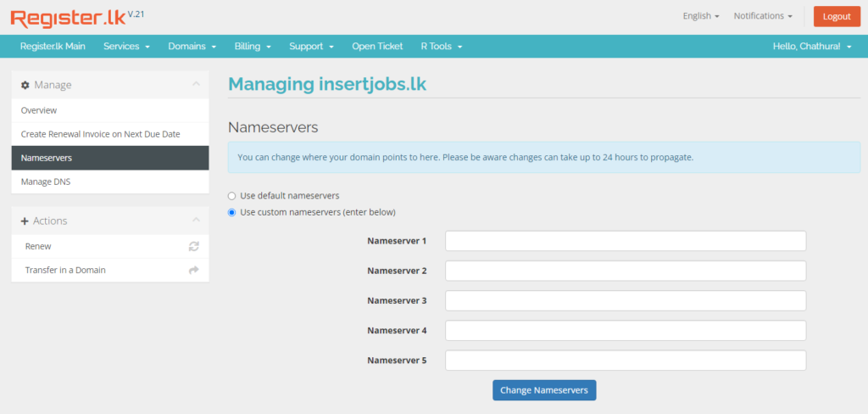Open the English language dropdown
Image resolution: width=868 pixels, height=414 pixels.
[x=701, y=16]
